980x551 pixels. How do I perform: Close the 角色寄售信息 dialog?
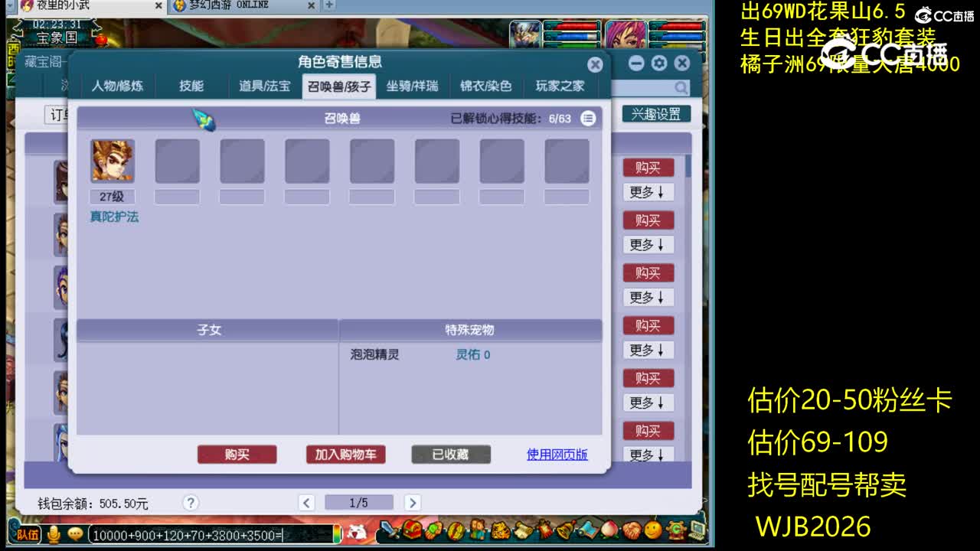[595, 65]
